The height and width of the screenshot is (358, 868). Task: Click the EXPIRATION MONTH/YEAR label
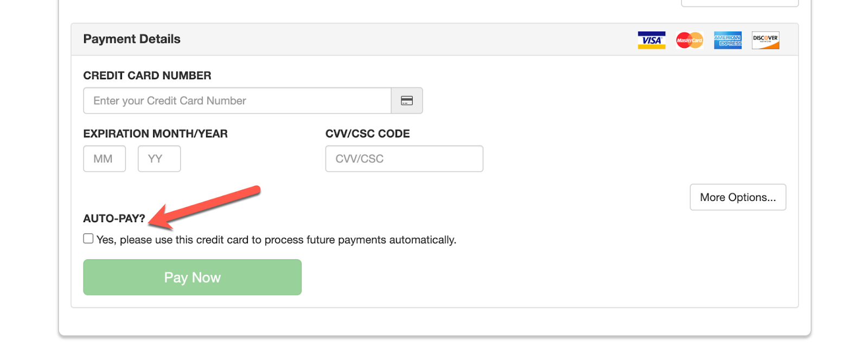point(155,134)
